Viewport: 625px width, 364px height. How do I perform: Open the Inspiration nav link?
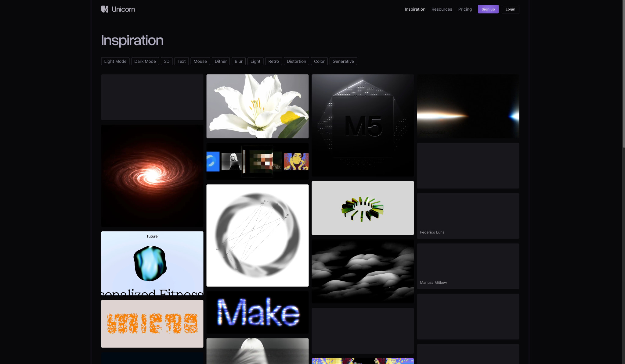pos(415,9)
